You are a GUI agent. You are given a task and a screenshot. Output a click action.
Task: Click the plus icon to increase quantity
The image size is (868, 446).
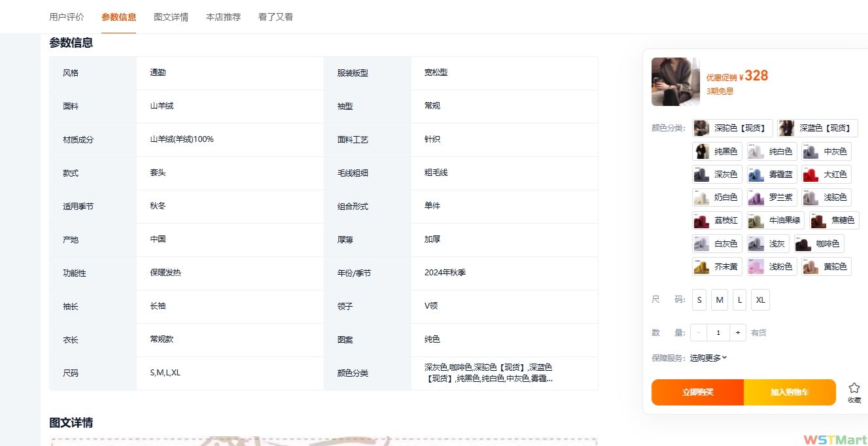tap(737, 333)
